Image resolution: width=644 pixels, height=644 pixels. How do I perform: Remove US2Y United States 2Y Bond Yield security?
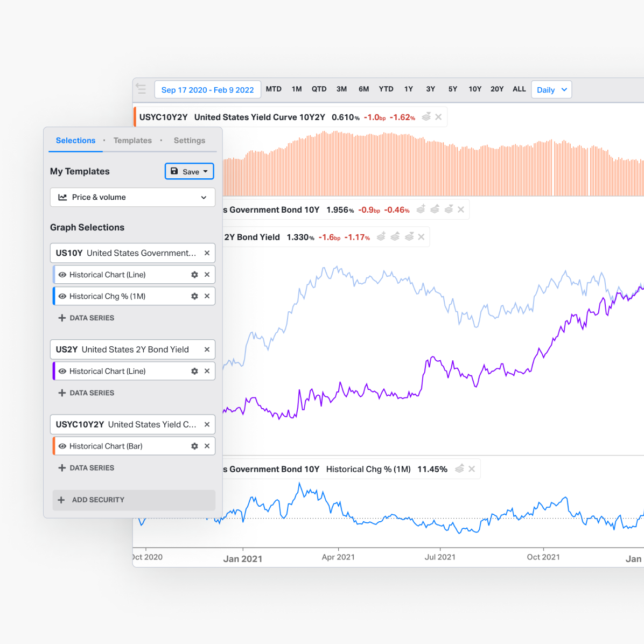point(207,349)
